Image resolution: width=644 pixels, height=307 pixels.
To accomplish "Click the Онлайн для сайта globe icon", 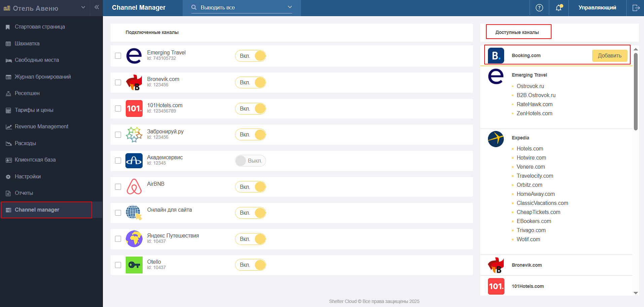I will (134, 213).
